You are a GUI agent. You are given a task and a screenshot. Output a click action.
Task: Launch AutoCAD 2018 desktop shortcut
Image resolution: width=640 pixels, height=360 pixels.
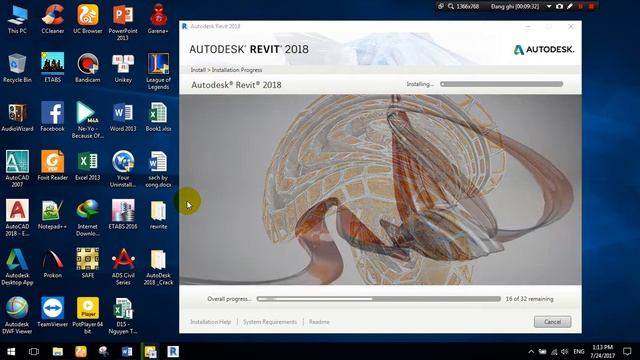tap(17, 218)
